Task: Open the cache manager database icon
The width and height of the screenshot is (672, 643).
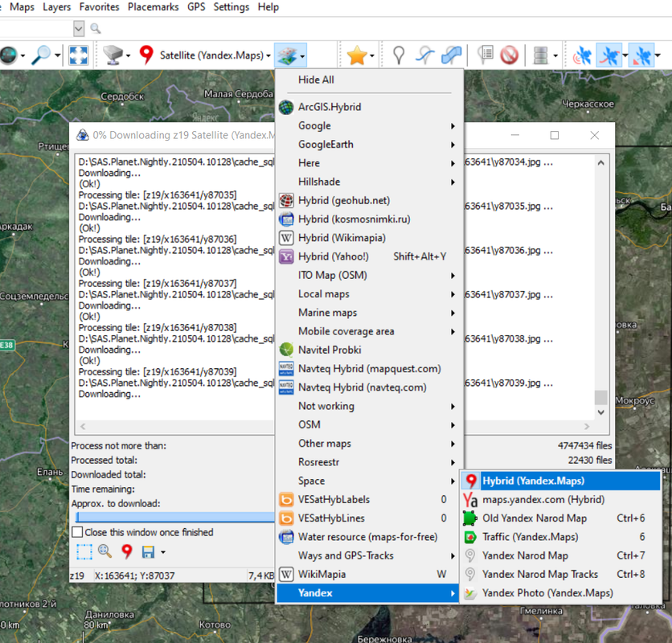Action: tap(541, 55)
